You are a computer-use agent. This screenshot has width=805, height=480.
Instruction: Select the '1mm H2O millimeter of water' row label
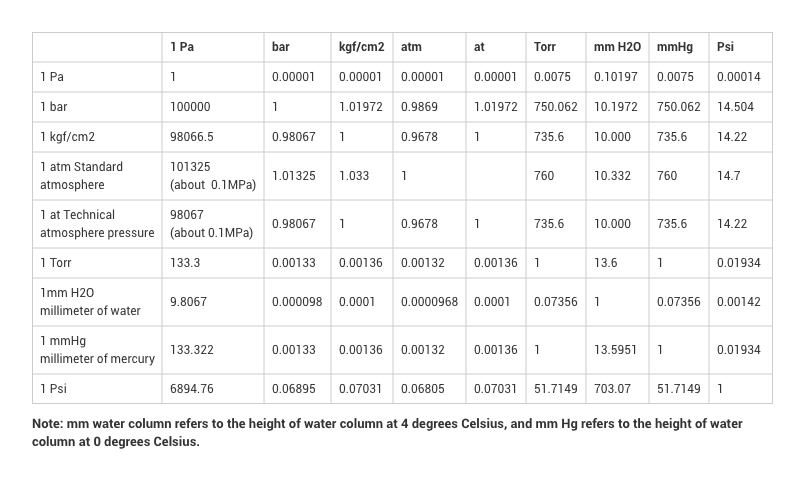click(x=90, y=302)
